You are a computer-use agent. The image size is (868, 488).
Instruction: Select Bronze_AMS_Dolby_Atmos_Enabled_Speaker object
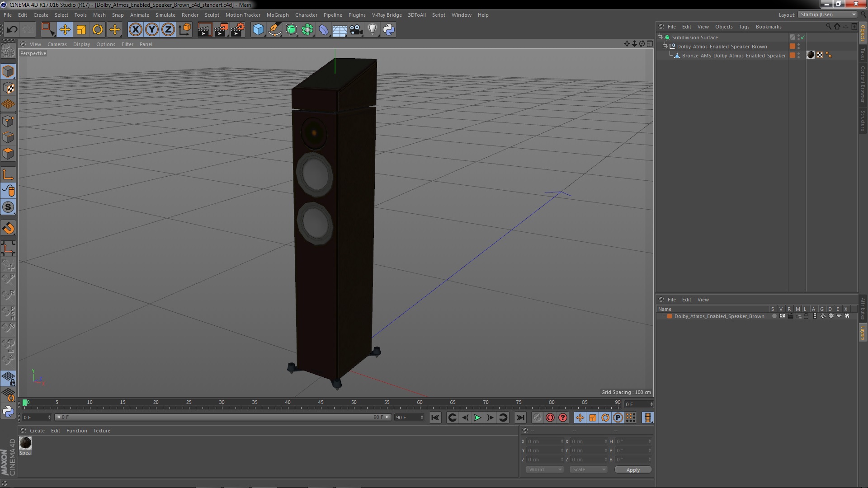pyautogui.click(x=733, y=56)
